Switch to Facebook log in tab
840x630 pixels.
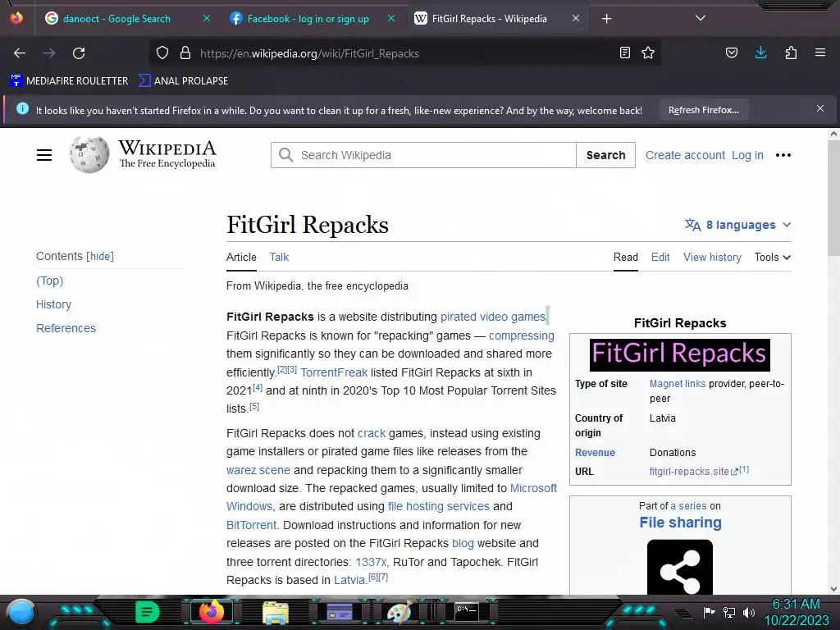pyautogui.click(x=308, y=19)
